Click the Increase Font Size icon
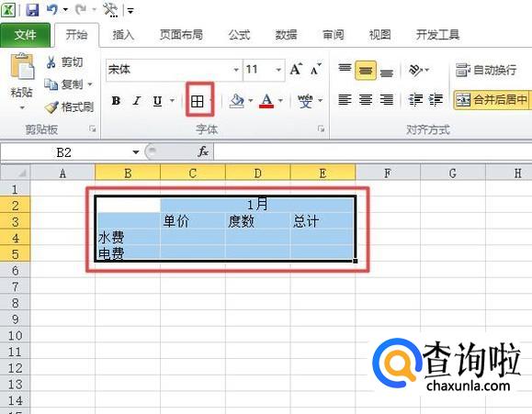This screenshot has height=414, width=532. click(296, 70)
